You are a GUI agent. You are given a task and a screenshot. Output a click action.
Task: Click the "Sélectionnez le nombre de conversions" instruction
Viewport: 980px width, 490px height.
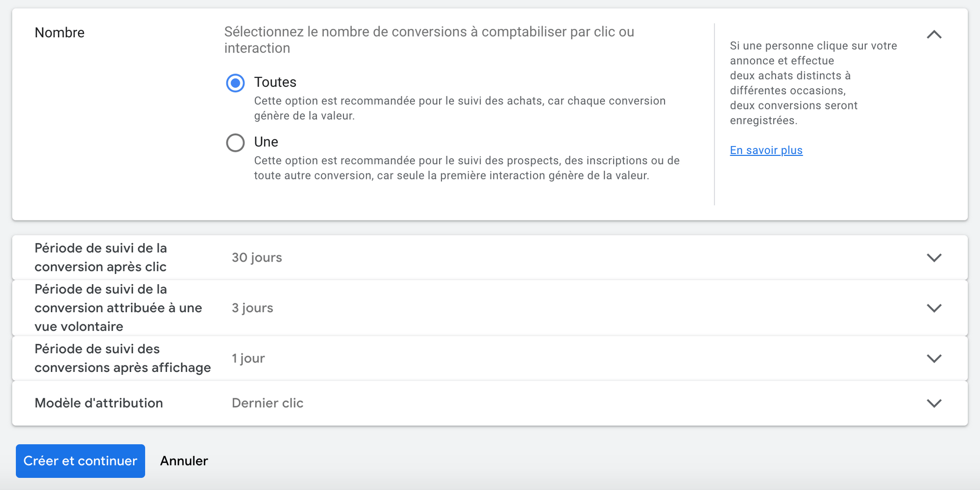[x=429, y=40]
